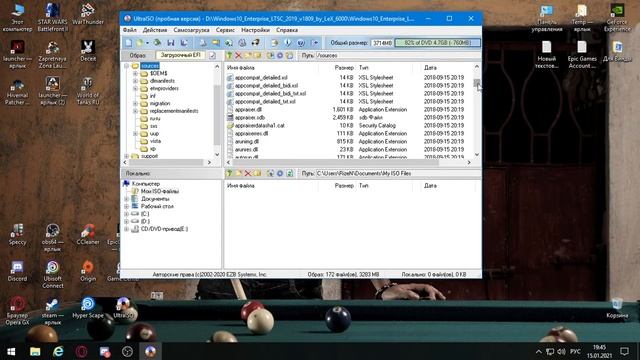Open File Explorer from the taskbar
640x360 pixels.
tap(35, 351)
